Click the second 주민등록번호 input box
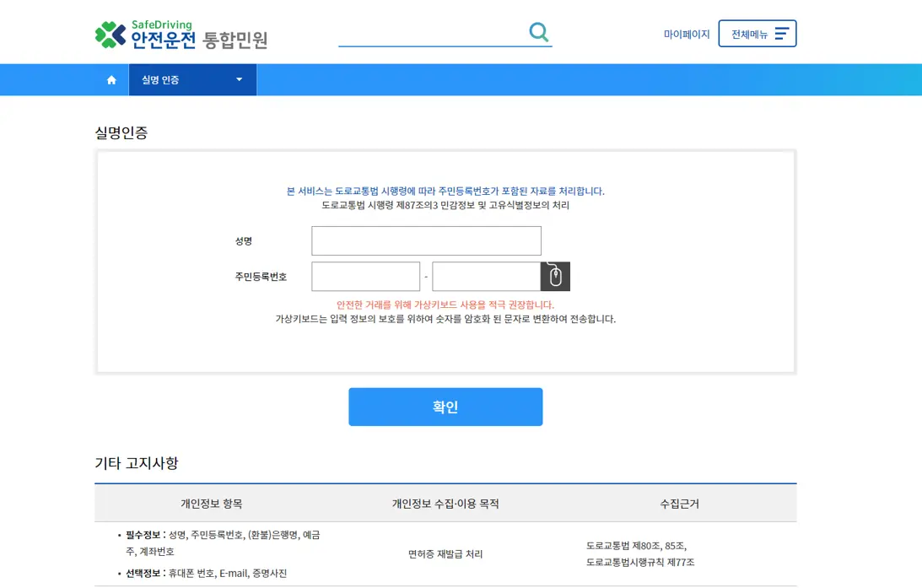Image resolution: width=922 pixels, height=588 pixels. 487,276
